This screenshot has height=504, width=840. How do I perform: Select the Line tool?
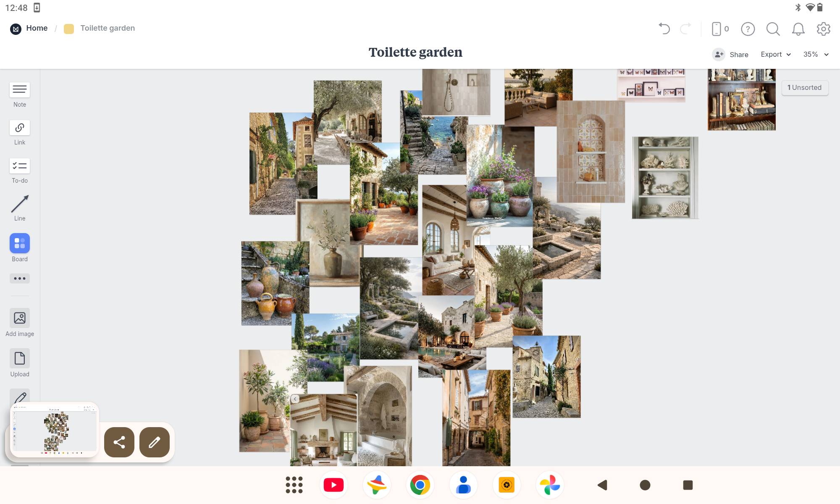click(x=20, y=204)
